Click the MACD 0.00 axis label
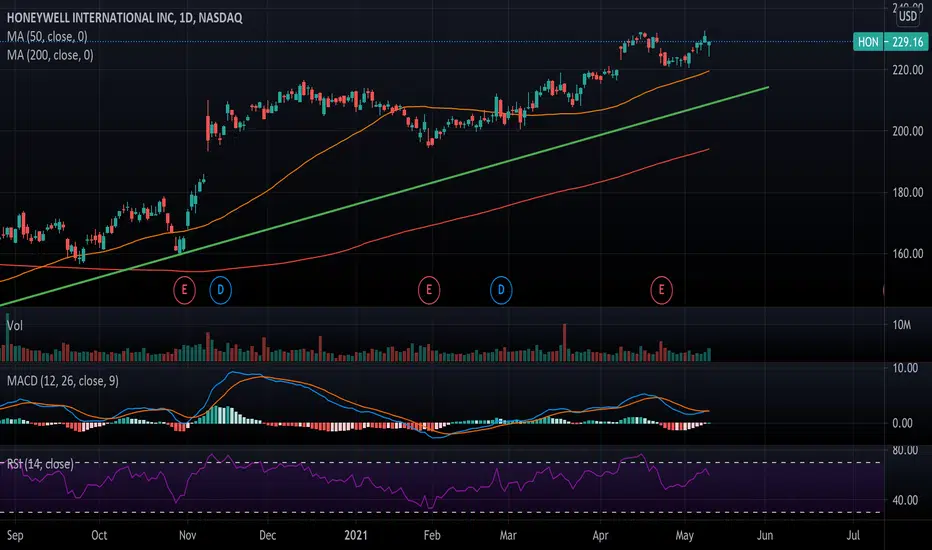The image size is (932, 550). [x=902, y=423]
